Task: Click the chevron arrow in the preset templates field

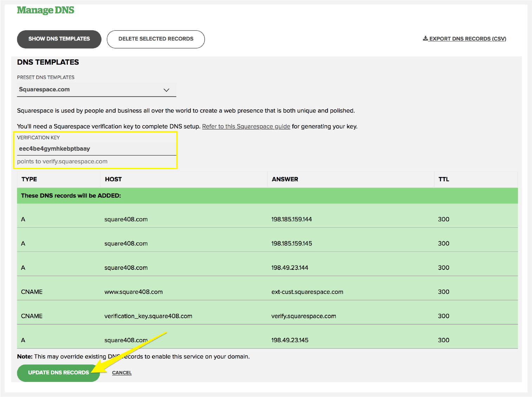Action: 166,90
